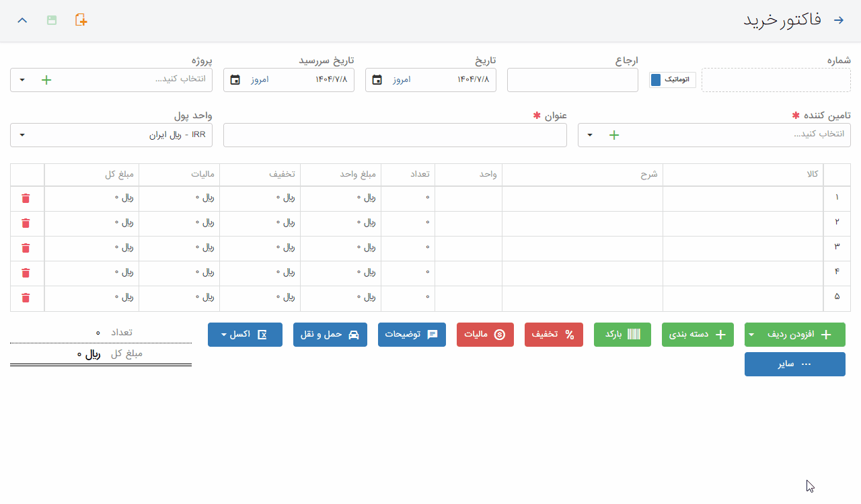861x504 pixels.
Task: Delete row 3 with the trash icon
Action: click(x=26, y=248)
